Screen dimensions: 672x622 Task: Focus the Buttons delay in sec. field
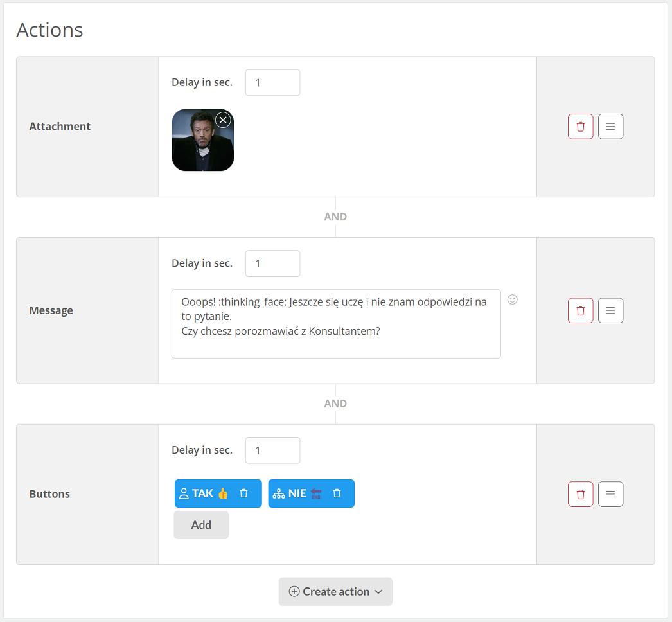[x=272, y=450]
